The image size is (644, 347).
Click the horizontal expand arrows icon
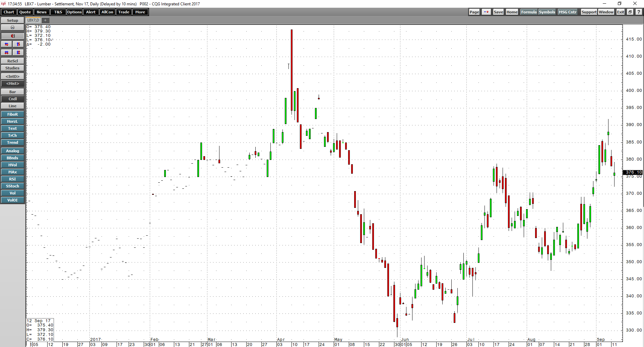click(x=6, y=44)
